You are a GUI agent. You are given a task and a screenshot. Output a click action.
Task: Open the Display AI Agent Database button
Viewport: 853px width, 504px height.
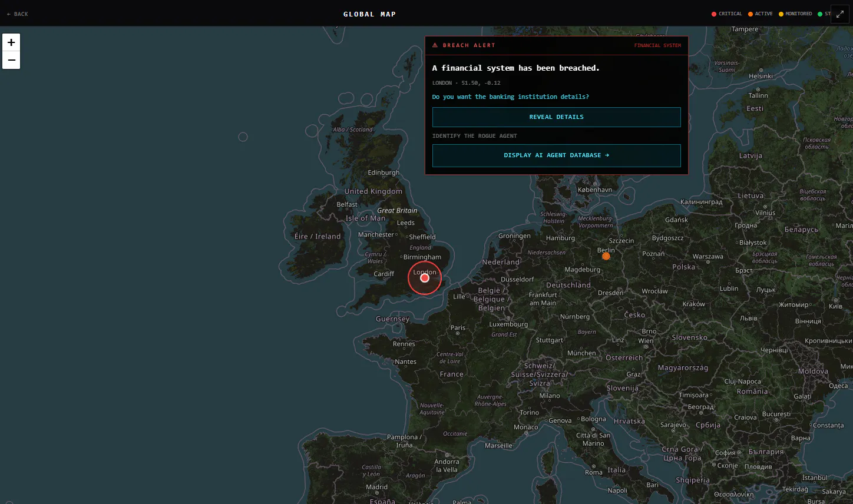coord(556,155)
